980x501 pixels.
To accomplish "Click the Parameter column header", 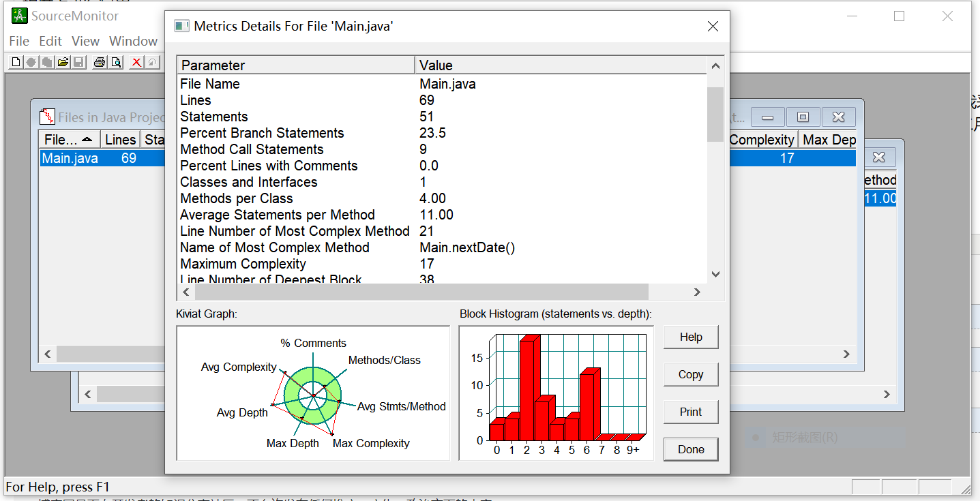I will [296, 65].
